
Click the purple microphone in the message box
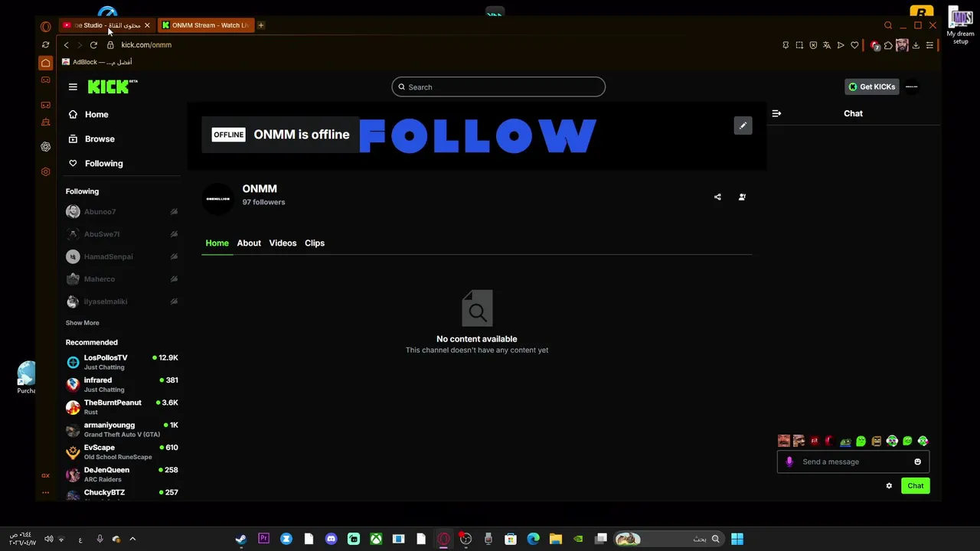[x=789, y=461]
